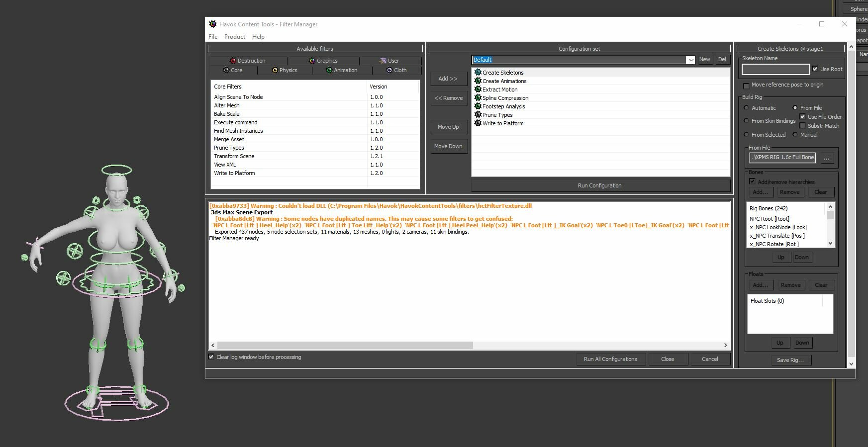Switch to the Animation filters tab
The width and height of the screenshot is (868, 447).
[x=342, y=70]
